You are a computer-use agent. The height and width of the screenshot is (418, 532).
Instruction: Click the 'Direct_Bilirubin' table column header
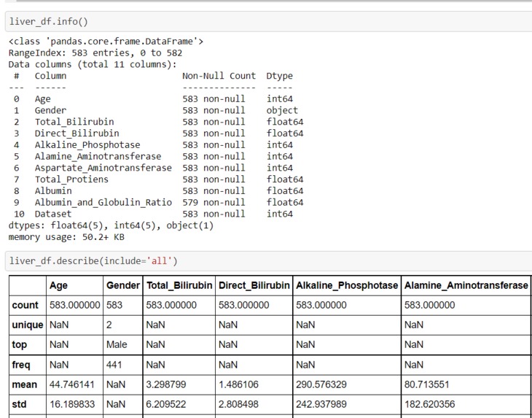[x=254, y=285]
